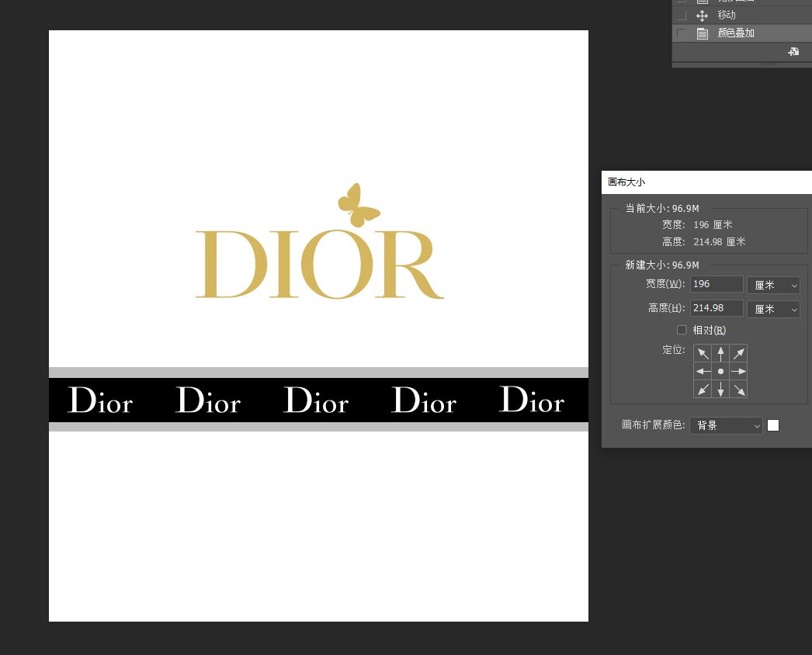The width and height of the screenshot is (812, 655).
Task: Click the last white Dior on black band
Action: point(532,400)
